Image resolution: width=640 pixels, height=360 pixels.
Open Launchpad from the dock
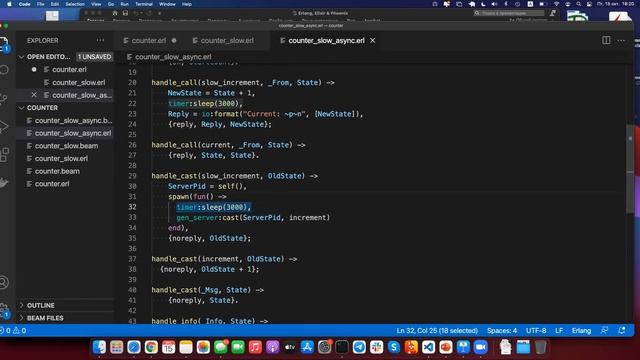coord(116,347)
